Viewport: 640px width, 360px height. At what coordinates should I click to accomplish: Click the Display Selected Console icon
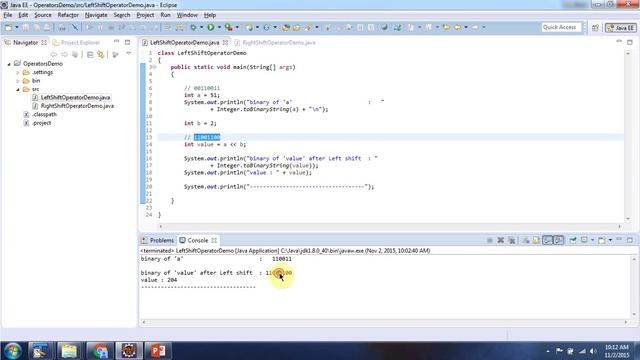click(584, 240)
